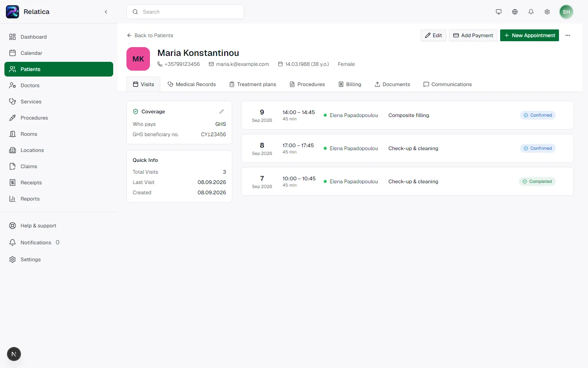Open Help & support
The height and width of the screenshot is (368, 588).
click(x=59, y=226)
